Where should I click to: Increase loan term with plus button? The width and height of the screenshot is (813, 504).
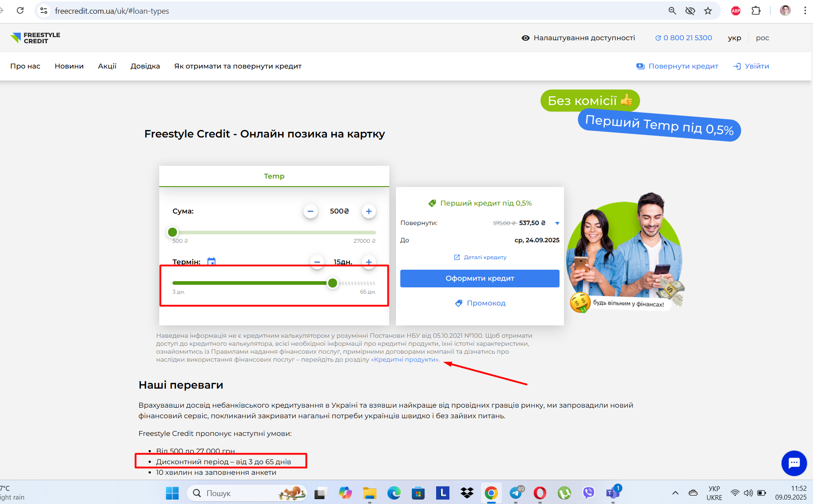(369, 262)
